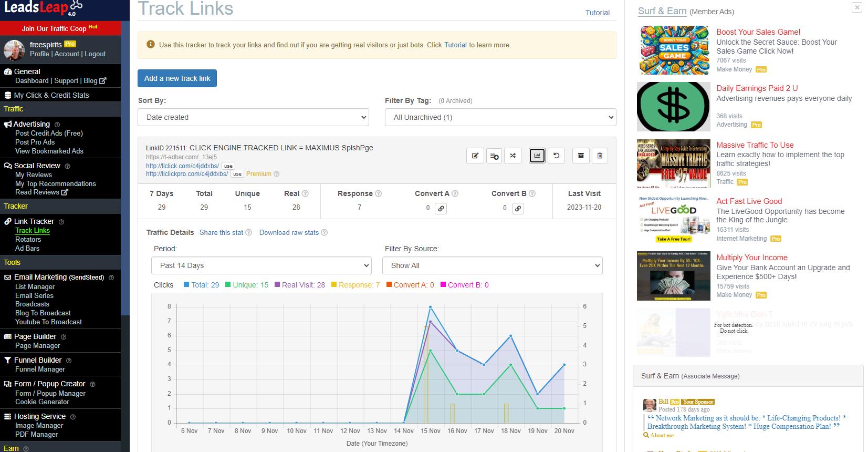Screen dimensions: 868x452
Task: Open the Filter By Source dropdown
Action: click(492, 265)
